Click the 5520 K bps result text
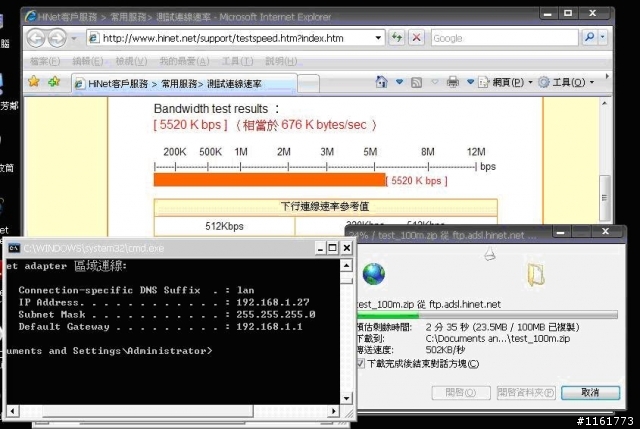640x429 pixels. [x=191, y=125]
